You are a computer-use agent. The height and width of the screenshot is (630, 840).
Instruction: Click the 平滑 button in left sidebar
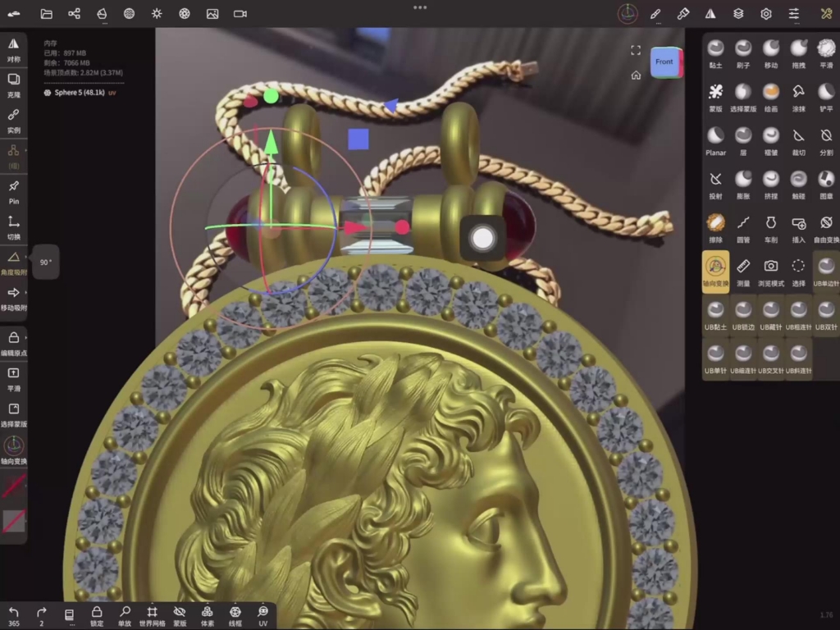point(14,379)
